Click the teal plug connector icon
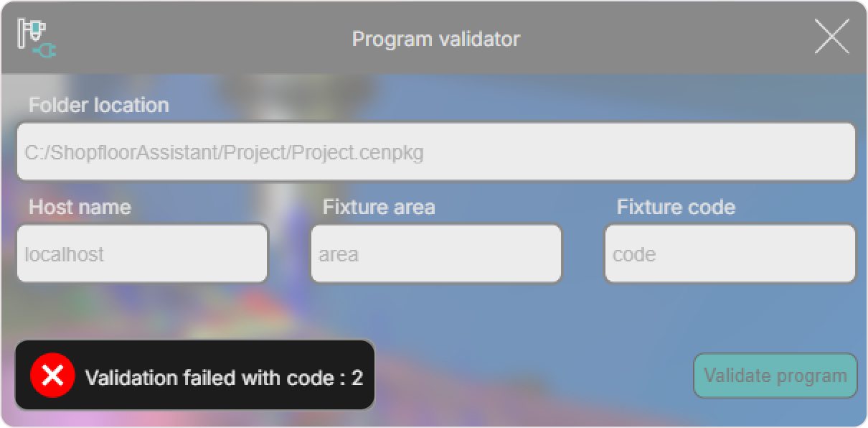 46,50
